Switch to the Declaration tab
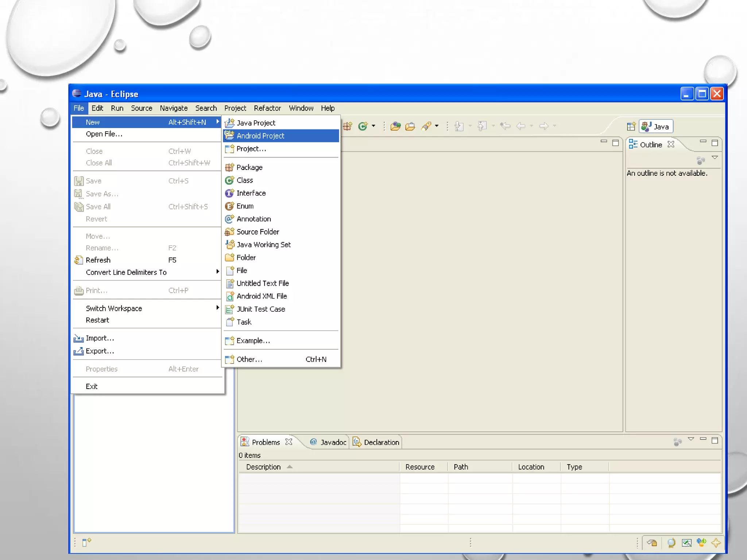 tap(376, 442)
